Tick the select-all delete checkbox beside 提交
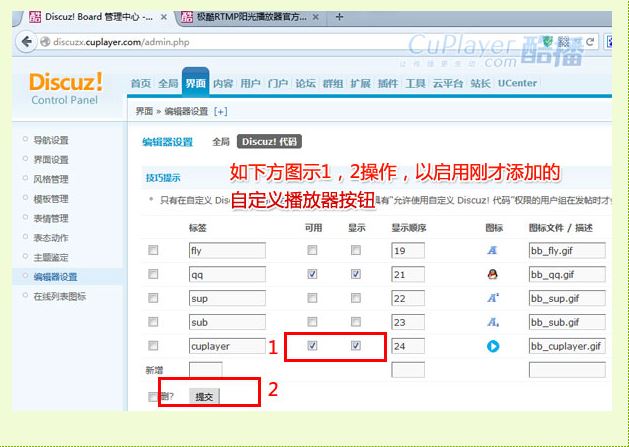 [153, 397]
